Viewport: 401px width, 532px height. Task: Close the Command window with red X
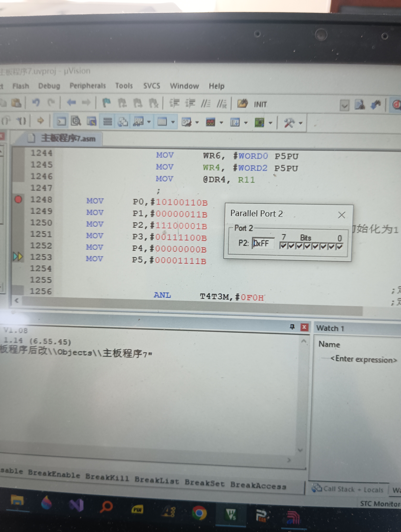tap(304, 327)
